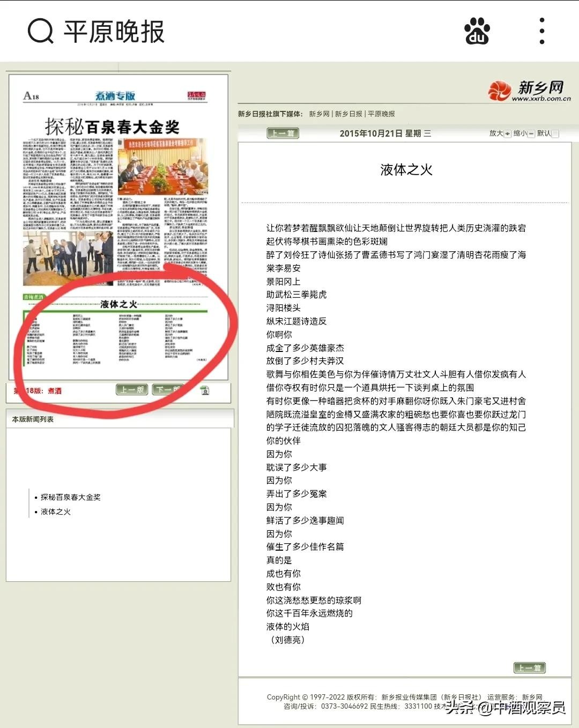Image resolution: width=579 pixels, height=728 pixels.
Task: Open the three-dot overflow menu
Action: point(542,31)
